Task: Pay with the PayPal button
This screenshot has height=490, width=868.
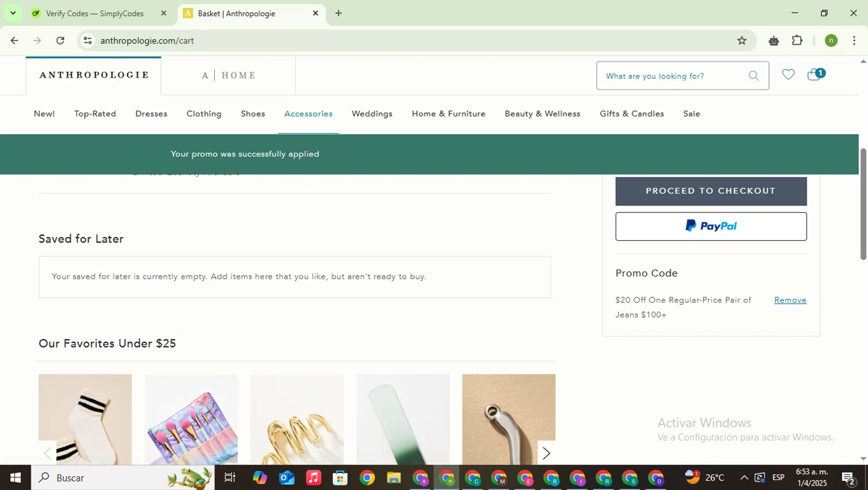Action: pyautogui.click(x=711, y=226)
